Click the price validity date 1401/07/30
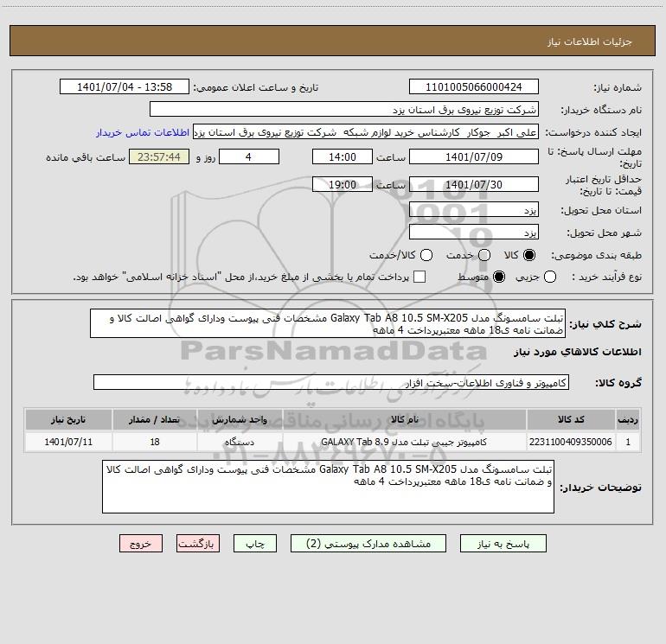Screen dimensions: 666x644 coord(474,184)
